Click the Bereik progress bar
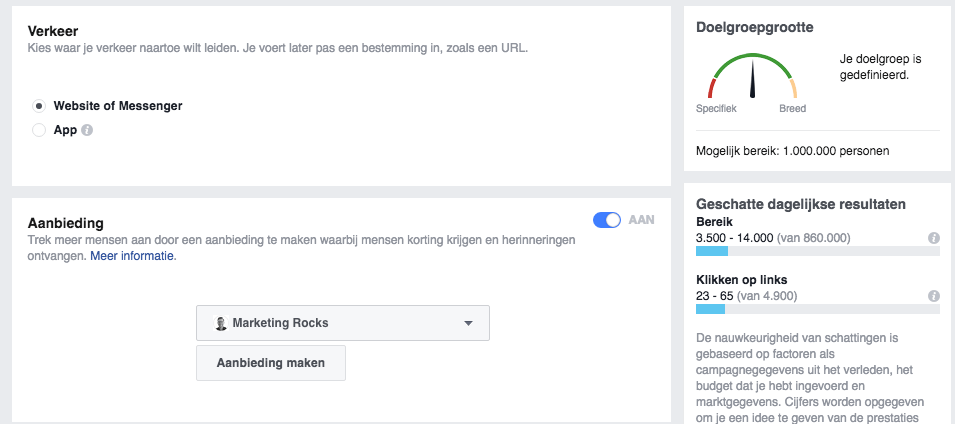Viewport: 955px width, 424px height. click(x=817, y=252)
